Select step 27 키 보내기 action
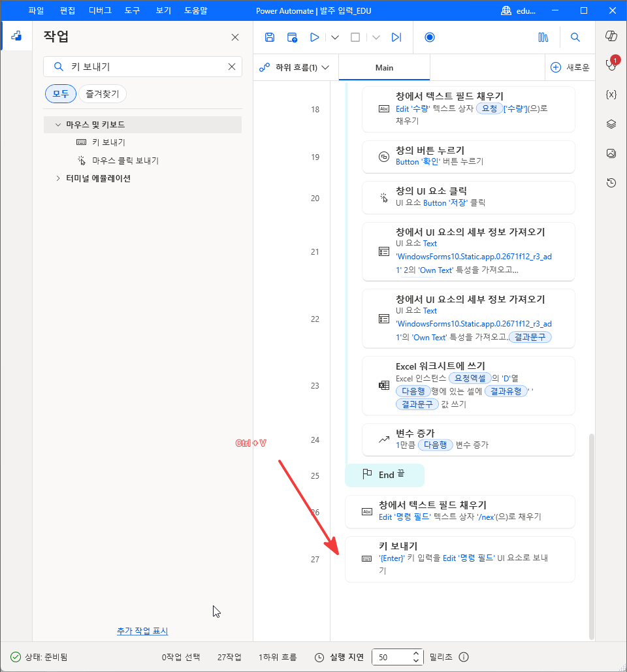Viewport: 627px width, 672px height. 460,559
